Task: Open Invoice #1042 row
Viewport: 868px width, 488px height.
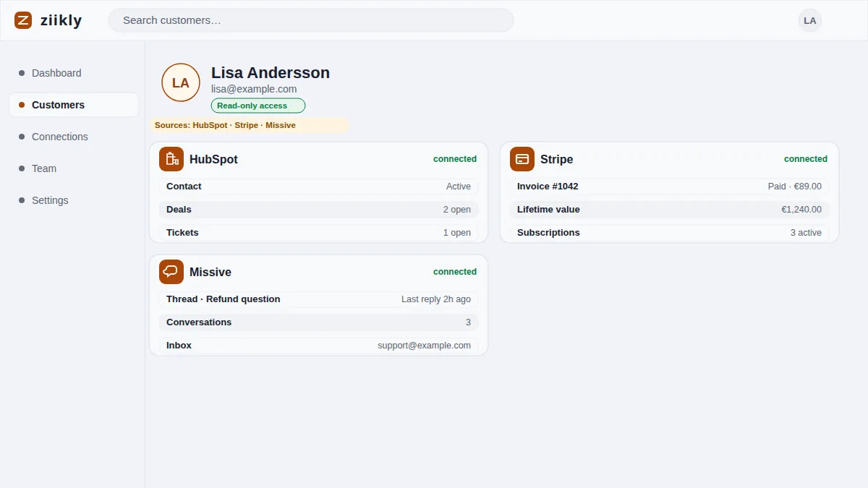Action: click(x=669, y=187)
